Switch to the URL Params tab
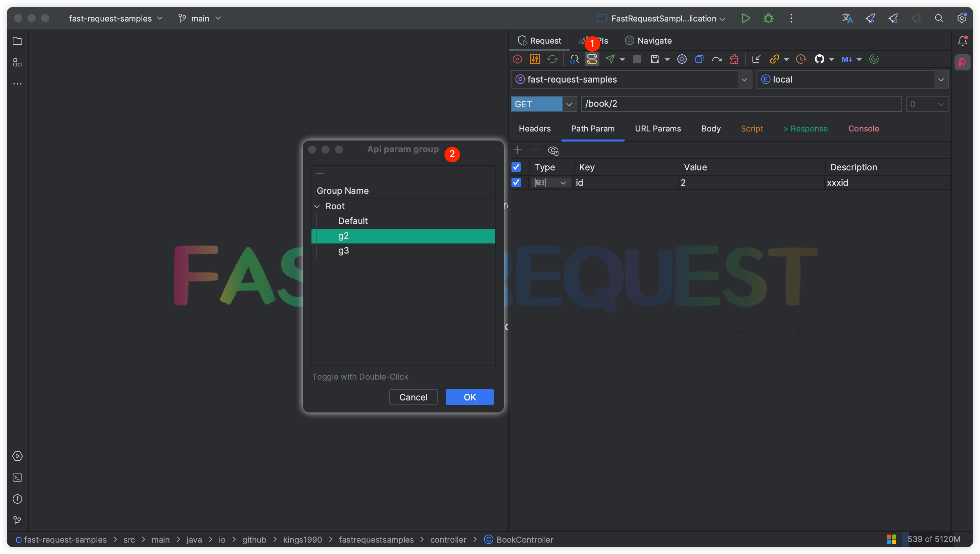 pyautogui.click(x=657, y=129)
